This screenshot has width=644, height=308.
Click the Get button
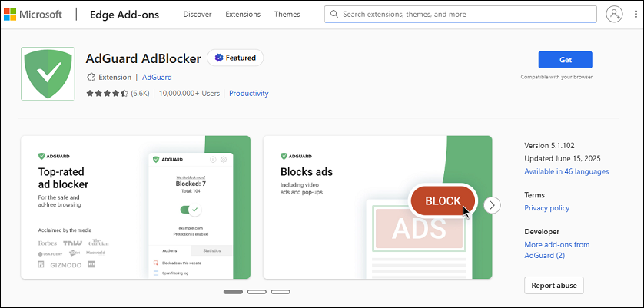coord(565,60)
